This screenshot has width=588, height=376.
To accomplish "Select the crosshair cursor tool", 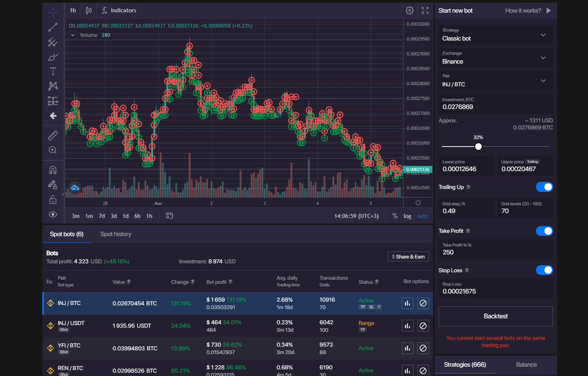I will pos(53,12).
